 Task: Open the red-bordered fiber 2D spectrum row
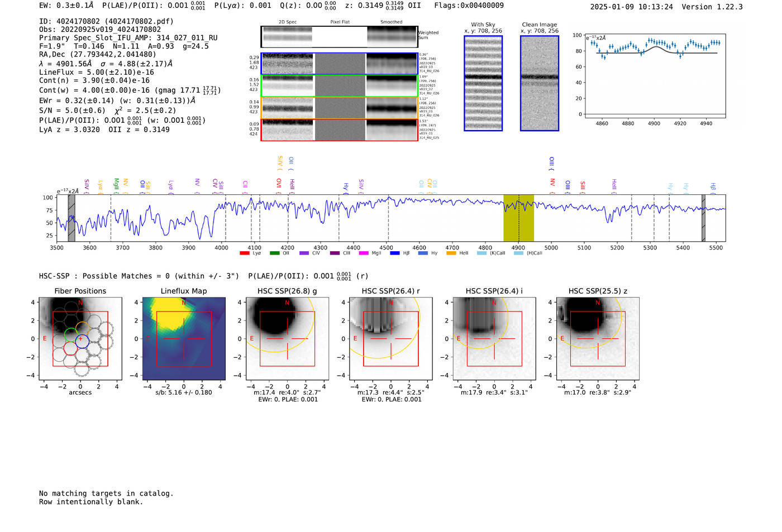click(x=339, y=130)
